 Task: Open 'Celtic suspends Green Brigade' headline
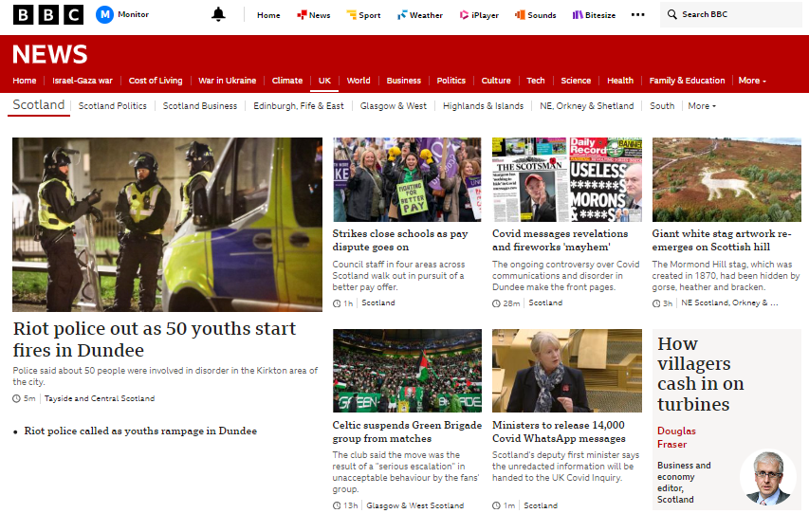tap(407, 431)
